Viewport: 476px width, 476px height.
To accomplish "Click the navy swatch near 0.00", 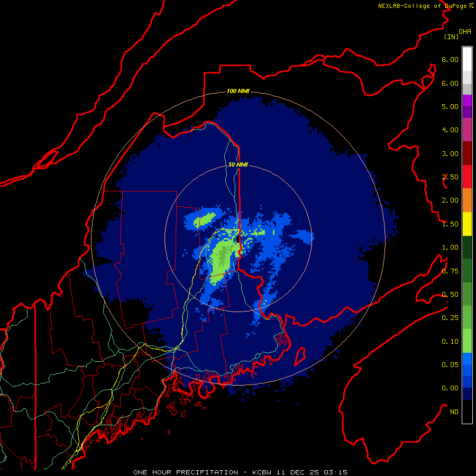I will click(467, 393).
